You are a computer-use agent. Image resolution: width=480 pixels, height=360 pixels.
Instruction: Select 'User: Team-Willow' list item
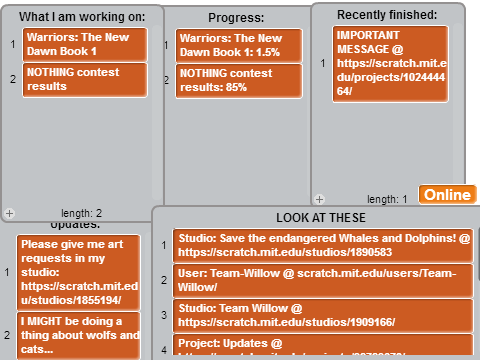[323, 281]
